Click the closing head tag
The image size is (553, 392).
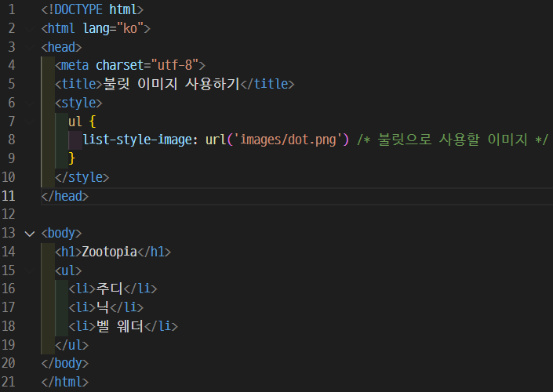tap(65, 196)
